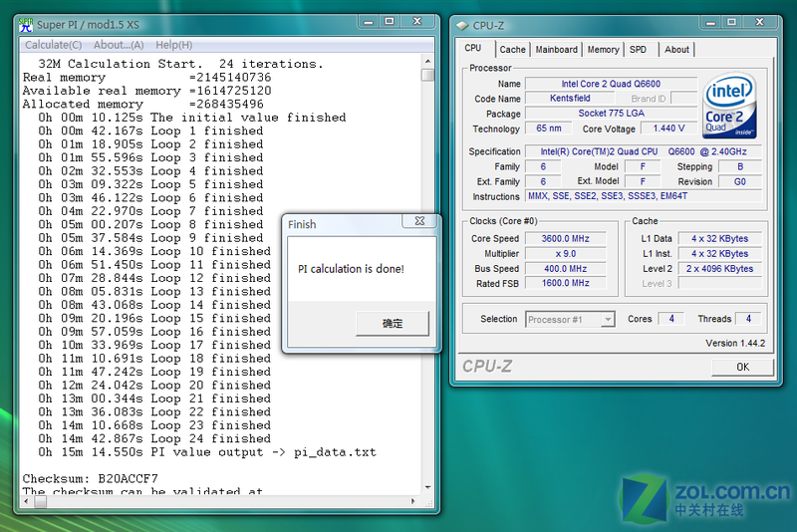Close the Finish dialog with X
The height and width of the screenshot is (532, 797).
point(419,221)
